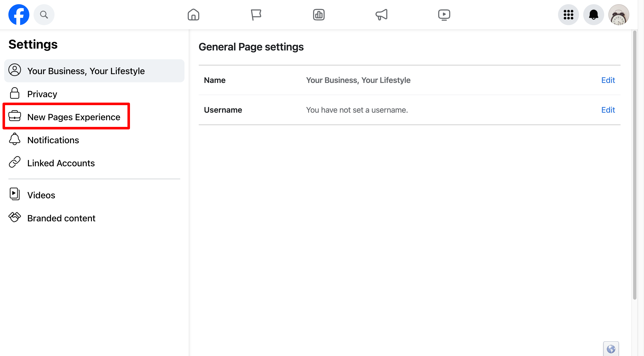Image resolution: width=644 pixels, height=356 pixels.
Task: Open Ad Center megaphone icon
Action: [x=382, y=14]
